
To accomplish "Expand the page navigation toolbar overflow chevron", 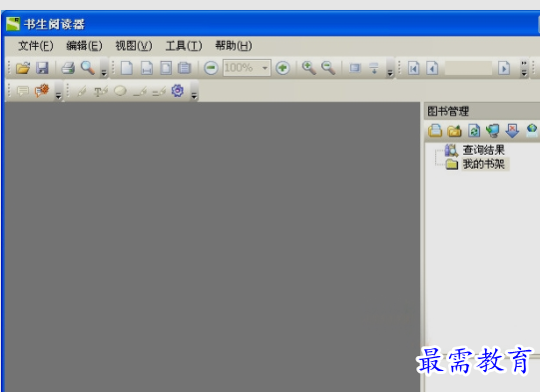I will click(524, 69).
